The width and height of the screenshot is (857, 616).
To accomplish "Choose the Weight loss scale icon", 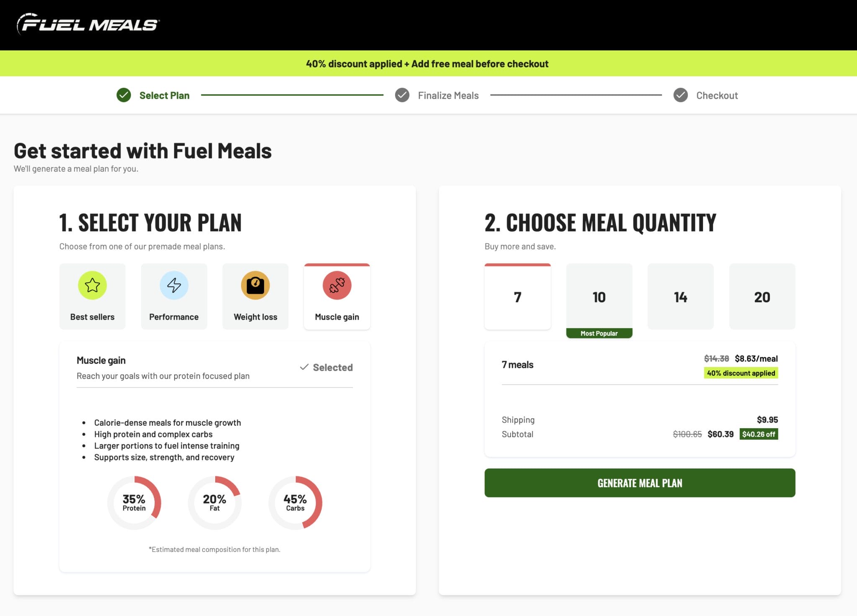I will 255,286.
